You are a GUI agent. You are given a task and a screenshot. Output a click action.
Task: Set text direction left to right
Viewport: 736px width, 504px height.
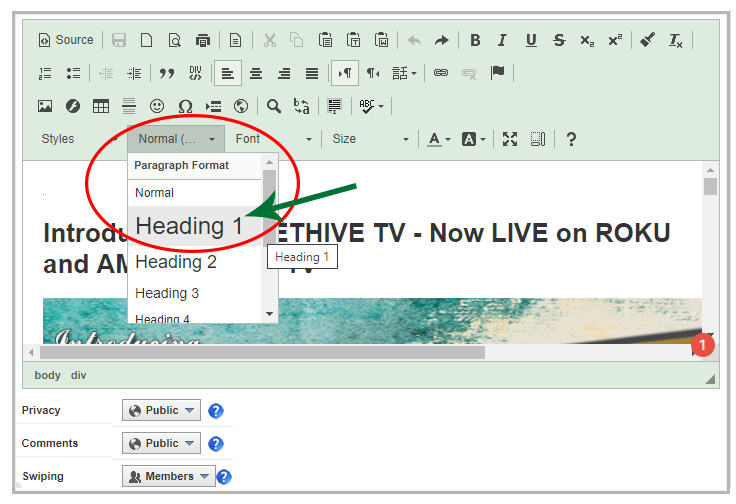pos(345,73)
